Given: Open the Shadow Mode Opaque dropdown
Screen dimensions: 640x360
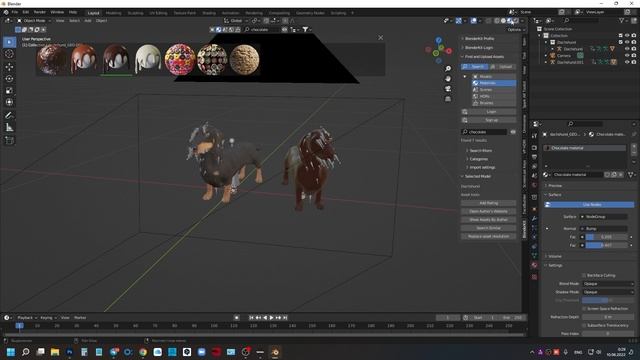Looking at the screenshot, I should [x=608, y=292].
